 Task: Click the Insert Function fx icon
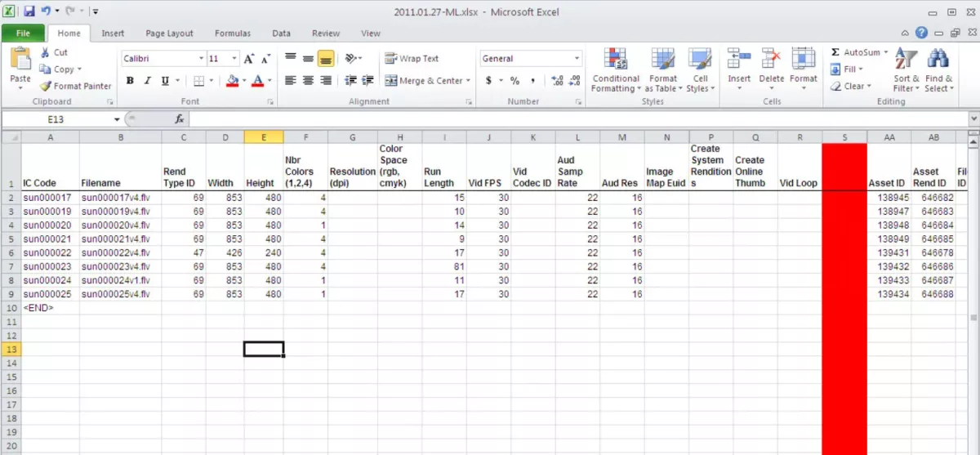coord(180,119)
